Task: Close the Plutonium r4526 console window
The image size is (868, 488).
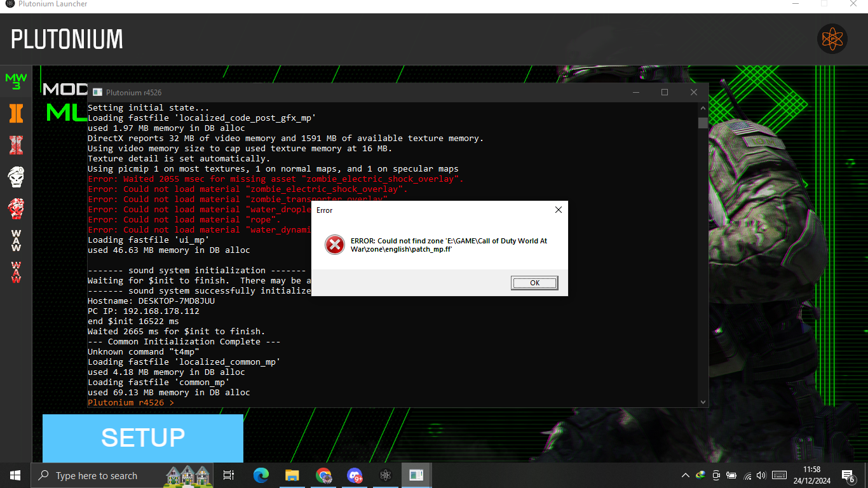Action: coord(694,92)
